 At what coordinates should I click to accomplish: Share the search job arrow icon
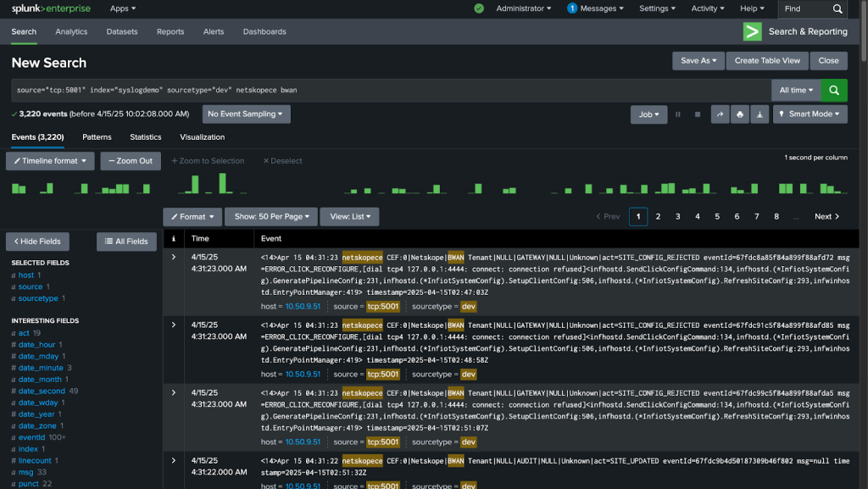(720, 114)
